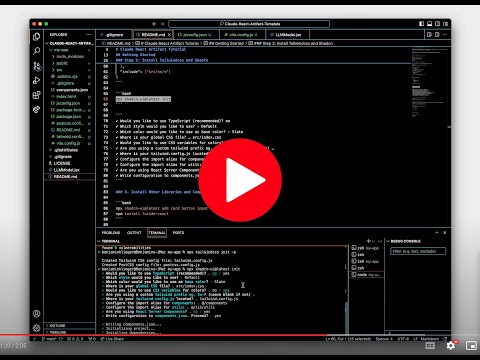This screenshot has height=360, width=480.
Task: Split the editor to the right
Action: tap(437, 35)
